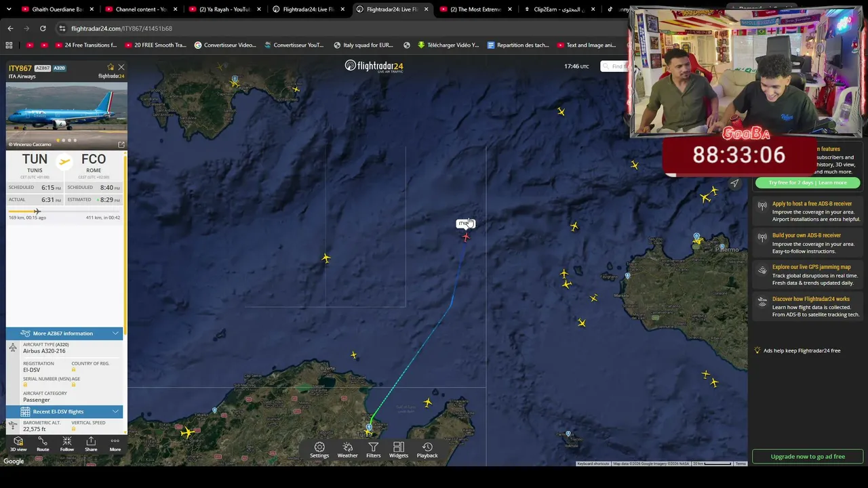The width and height of the screenshot is (868, 488).
Task: Click the Keyboard shortcuts link on the map
Action: [x=593, y=464]
